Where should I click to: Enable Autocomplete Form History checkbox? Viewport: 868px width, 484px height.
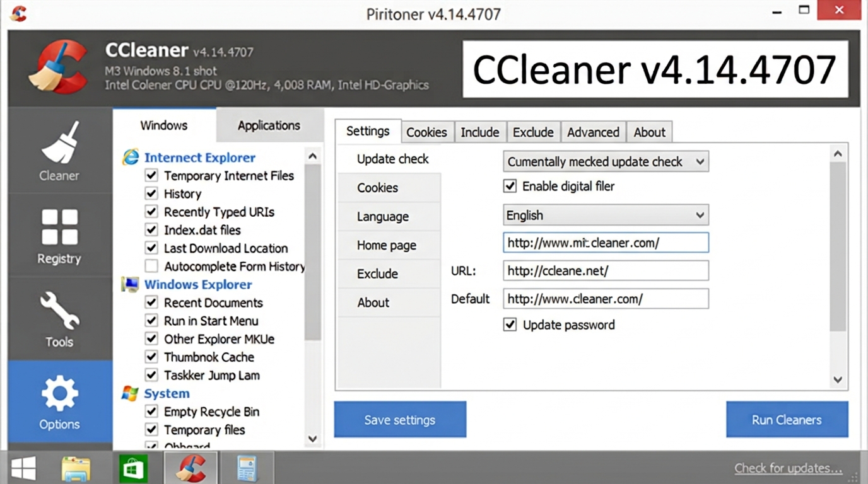click(x=151, y=266)
